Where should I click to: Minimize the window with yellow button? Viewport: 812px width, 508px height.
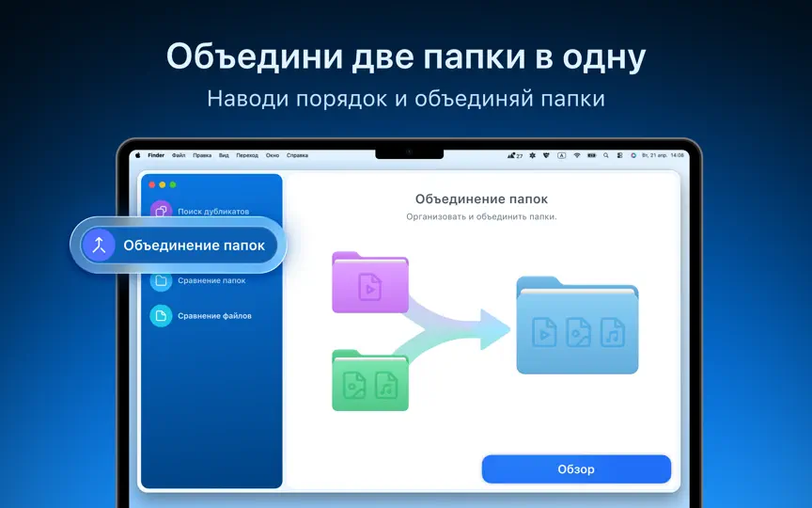click(x=163, y=184)
